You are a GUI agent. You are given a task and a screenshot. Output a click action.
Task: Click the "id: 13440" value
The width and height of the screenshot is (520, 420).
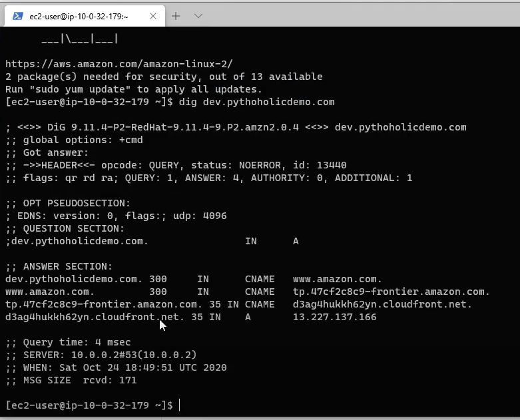[x=320, y=165]
